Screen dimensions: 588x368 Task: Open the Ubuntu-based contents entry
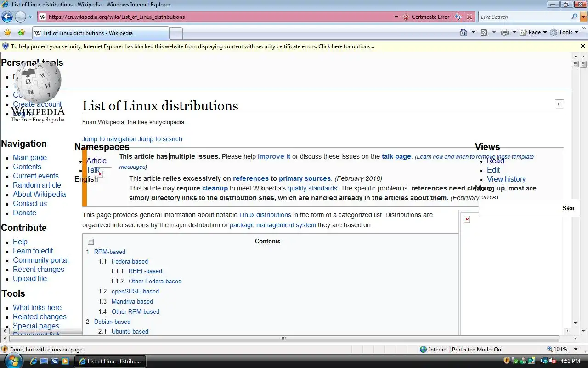(130, 331)
